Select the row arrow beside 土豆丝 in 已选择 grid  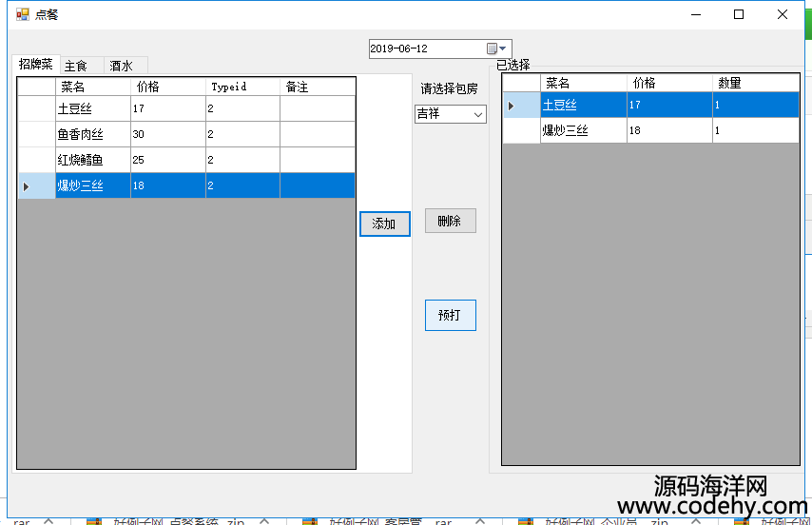[521, 106]
